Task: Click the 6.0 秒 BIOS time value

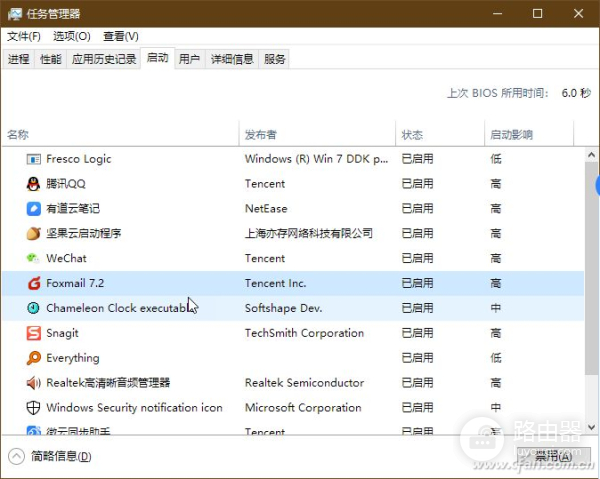Action: (x=576, y=93)
